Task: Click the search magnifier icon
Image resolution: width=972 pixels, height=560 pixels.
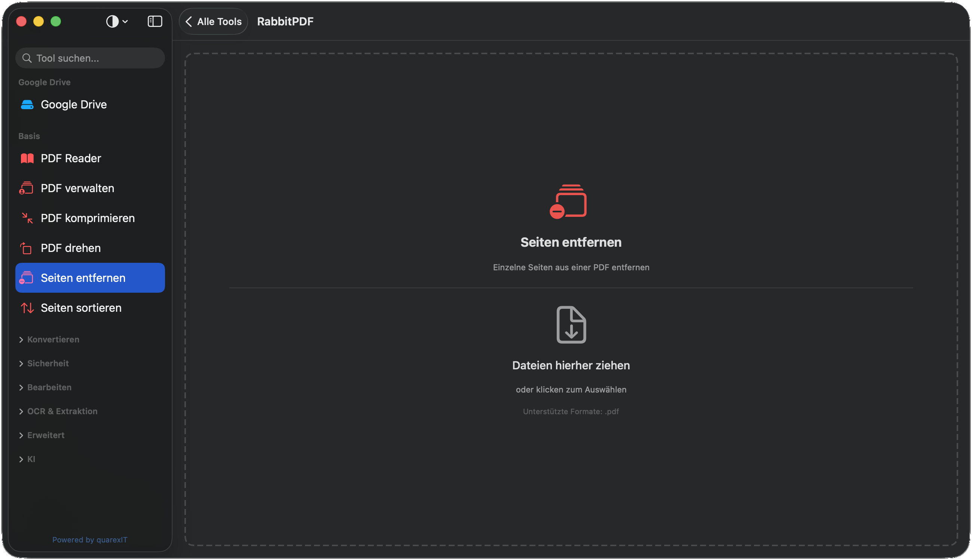Action: tap(27, 58)
